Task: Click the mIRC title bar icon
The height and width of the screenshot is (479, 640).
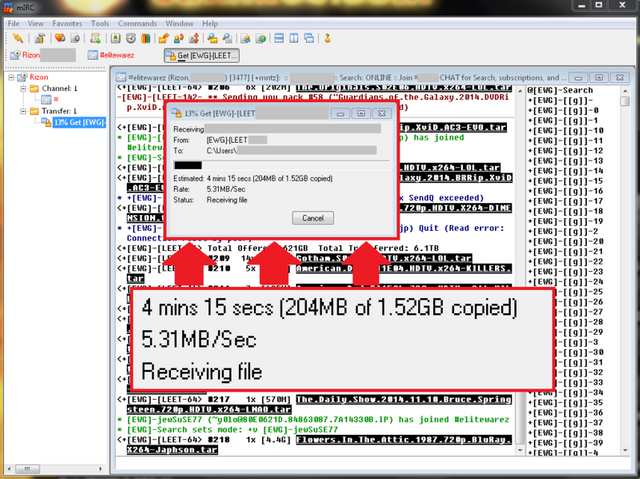Action: tap(8, 7)
